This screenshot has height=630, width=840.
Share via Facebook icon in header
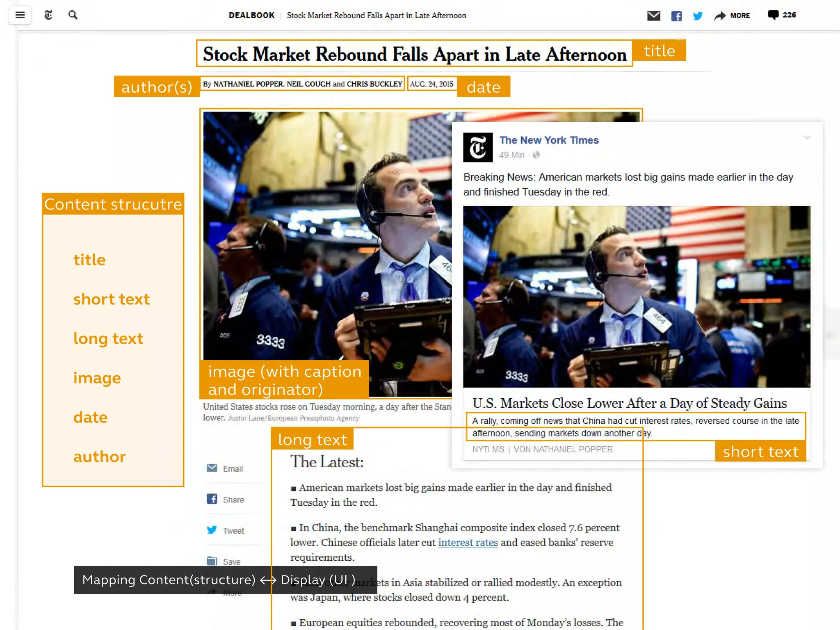(x=676, y=16)
